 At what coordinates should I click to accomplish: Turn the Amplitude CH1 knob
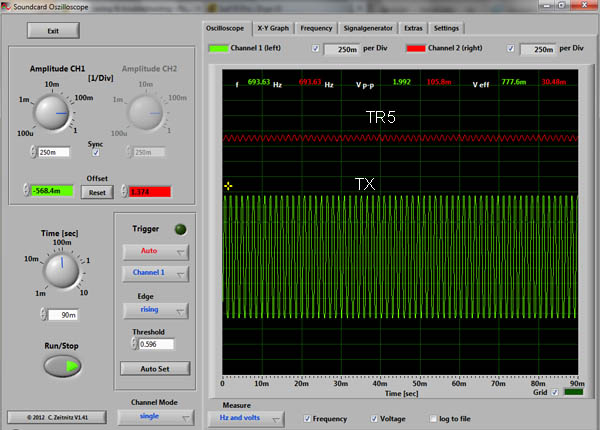tap(50, 115)
